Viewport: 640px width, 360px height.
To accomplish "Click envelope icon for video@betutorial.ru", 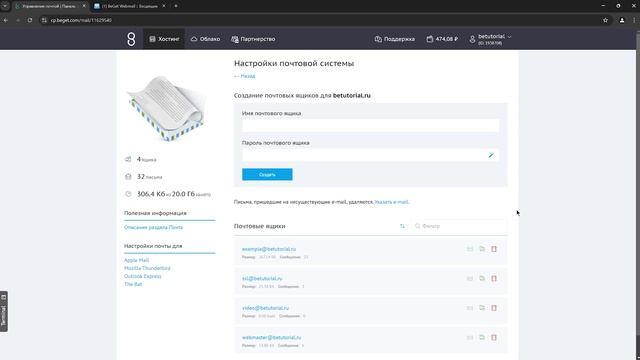I will (x=470, y=308).
